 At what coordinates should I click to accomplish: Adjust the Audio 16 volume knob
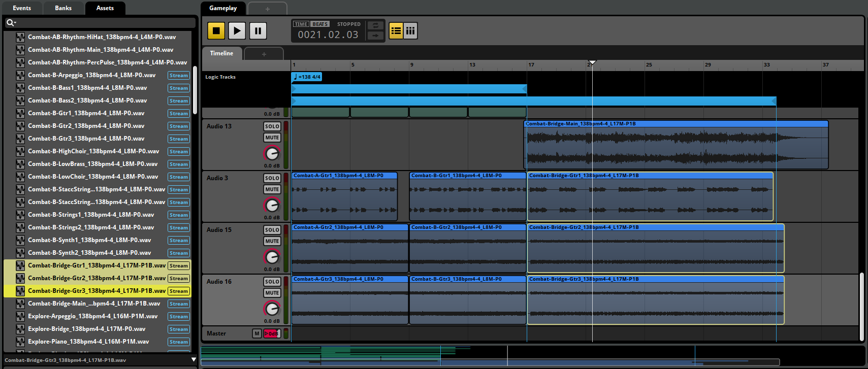pyautogui.click(x=272, y=308)
